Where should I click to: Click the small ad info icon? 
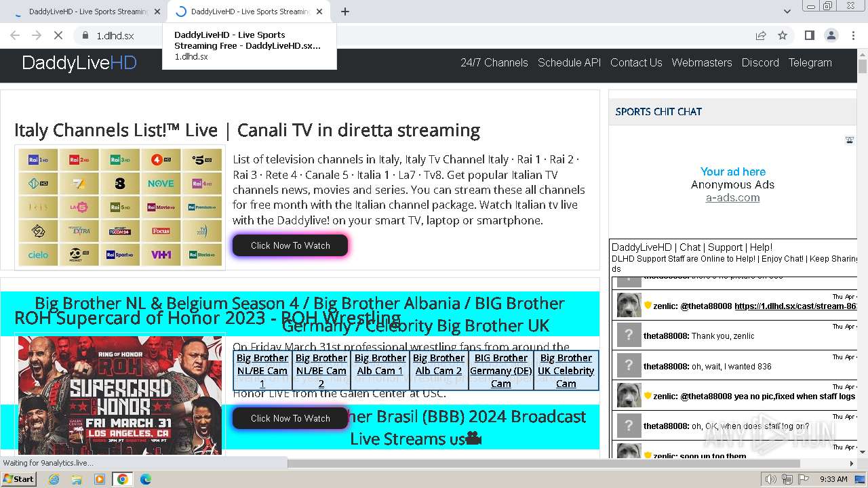[850, 140]
